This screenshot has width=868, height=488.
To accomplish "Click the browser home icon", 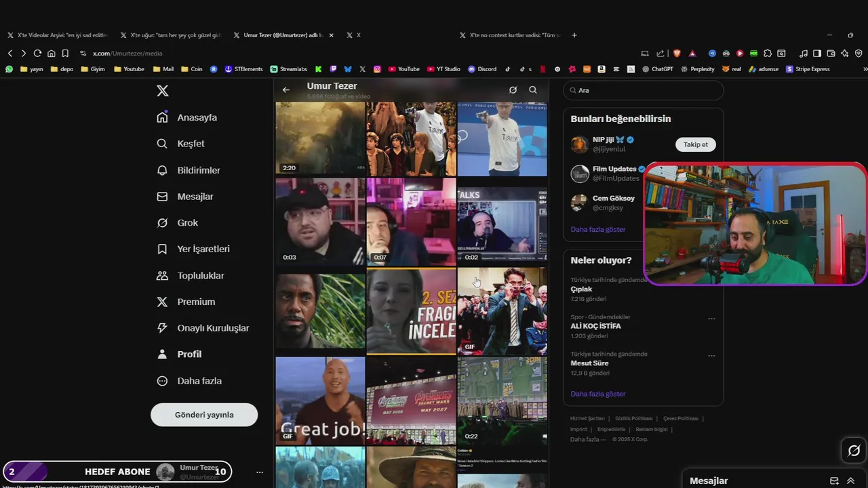I will coord(51,53).
